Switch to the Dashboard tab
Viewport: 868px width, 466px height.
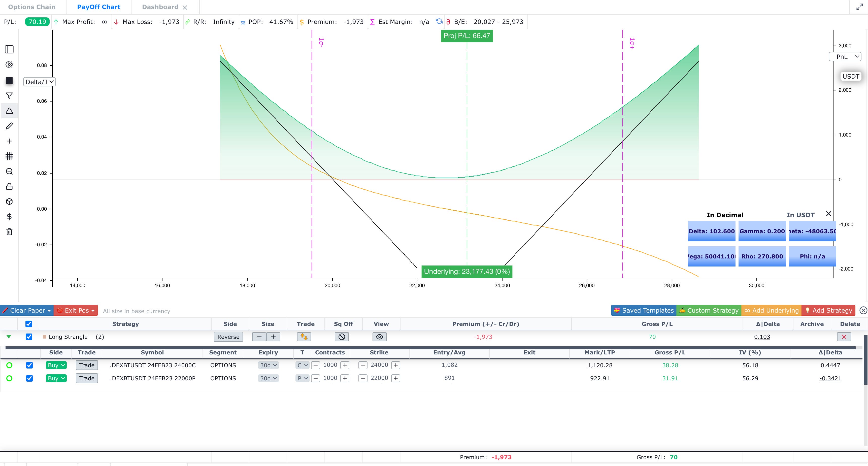[x=160, y=7]
